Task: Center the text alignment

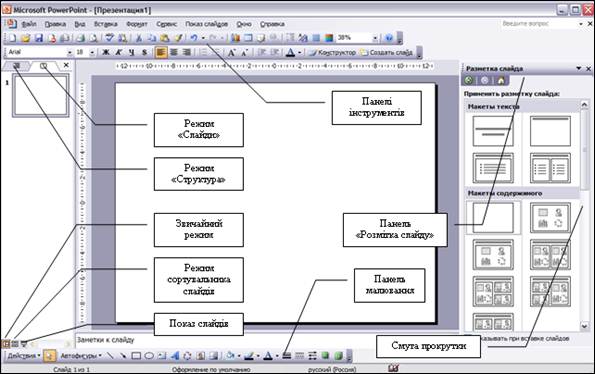Action: (174, 52)
